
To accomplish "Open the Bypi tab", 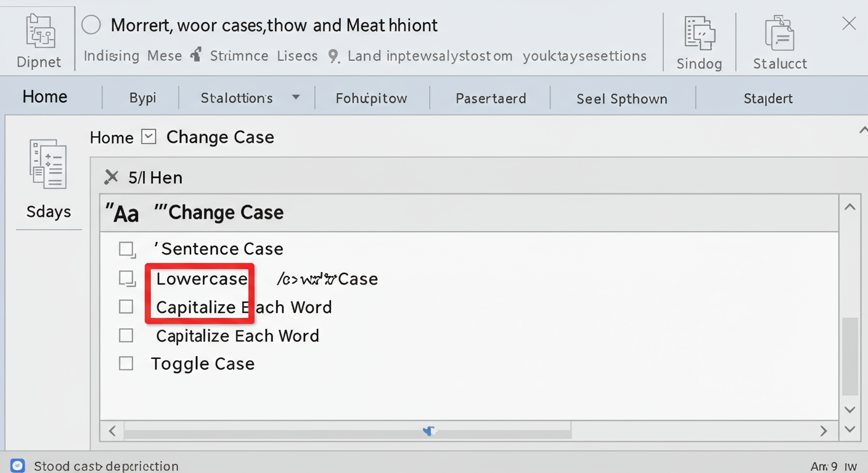I will (x=142, y=97).
